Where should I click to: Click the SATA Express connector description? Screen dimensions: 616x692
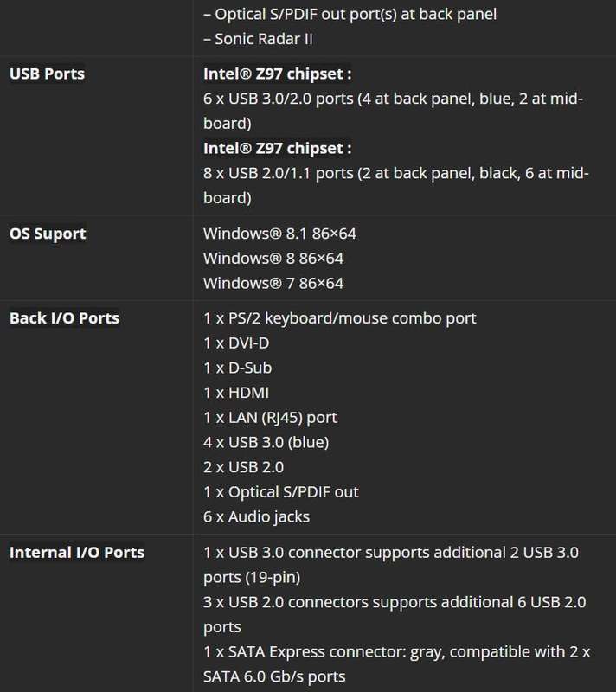click(x=397, y=664)
